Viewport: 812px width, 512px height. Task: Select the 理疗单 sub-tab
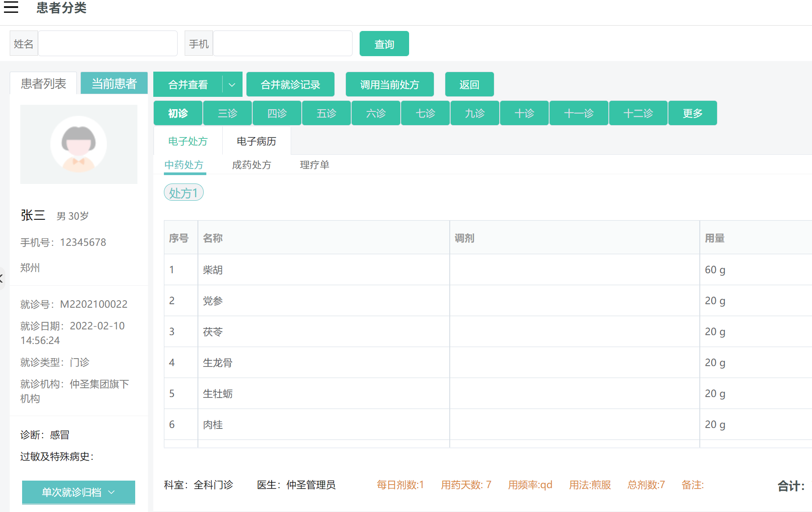(x=315, y=165)
